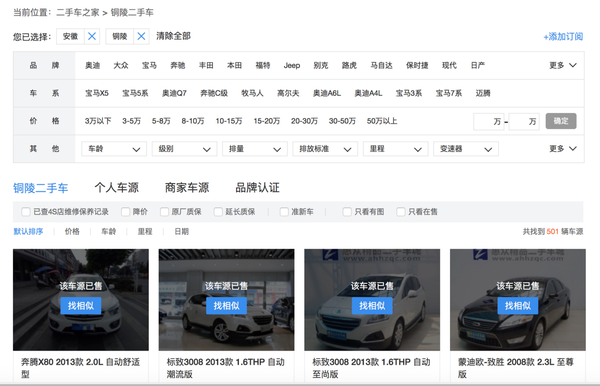600x386 pixels.
Task: Check the 原厂质保 checkbox
Action: pyautogui.click(x=164, y=212)
